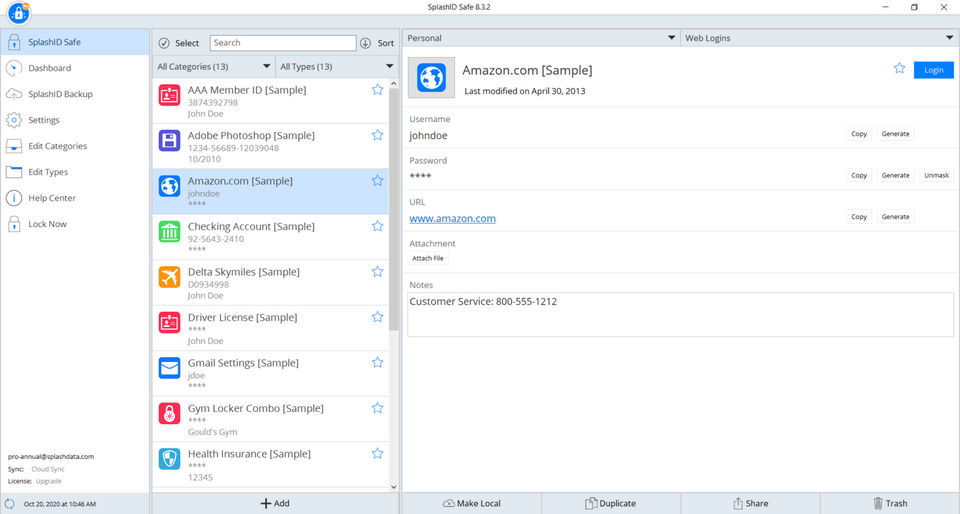
Task: Favorite the Adobe Photoshop record
Action: (377, 135)
